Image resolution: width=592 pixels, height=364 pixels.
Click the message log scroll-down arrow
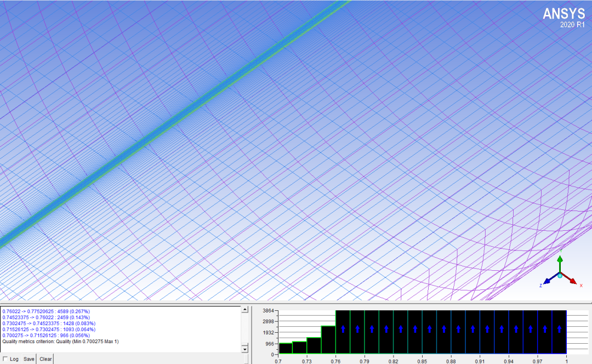pos(244,349)
